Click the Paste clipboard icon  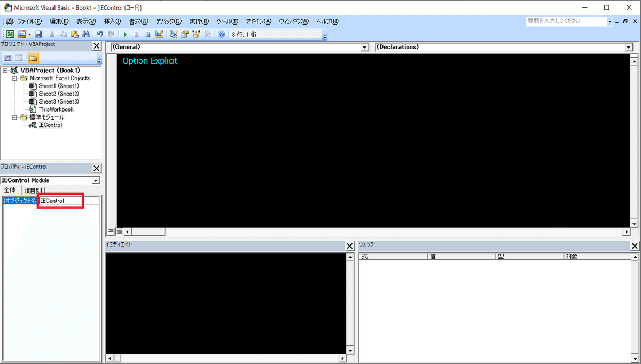[75, 34]
